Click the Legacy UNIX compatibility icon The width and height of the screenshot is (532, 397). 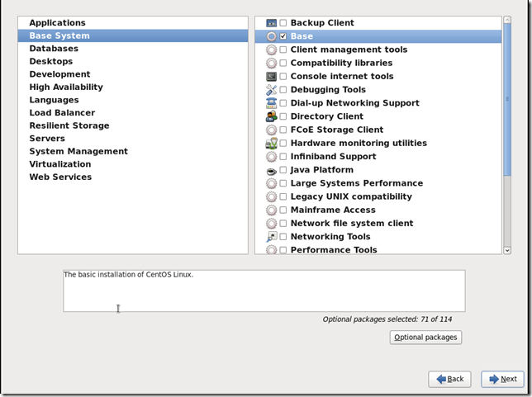point(272,196)
